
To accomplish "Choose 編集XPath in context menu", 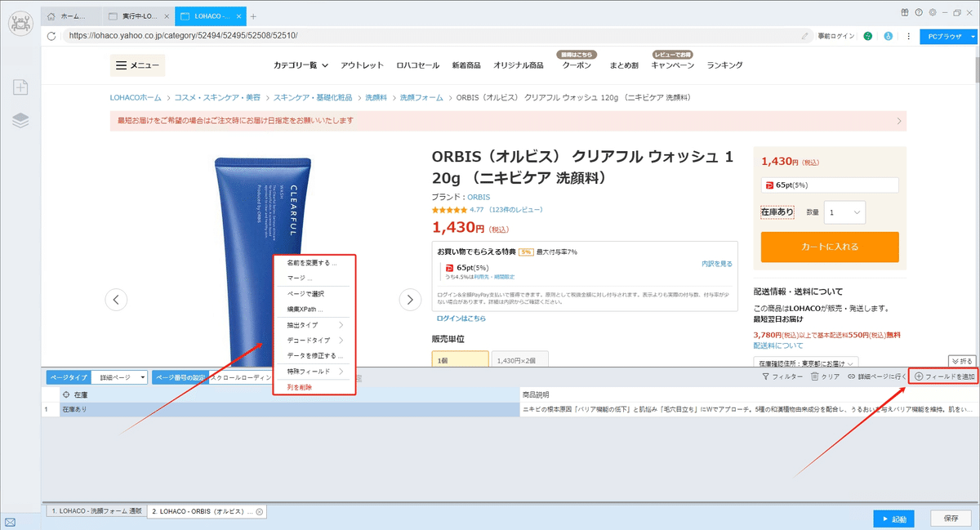I will (x=305, y=310).
